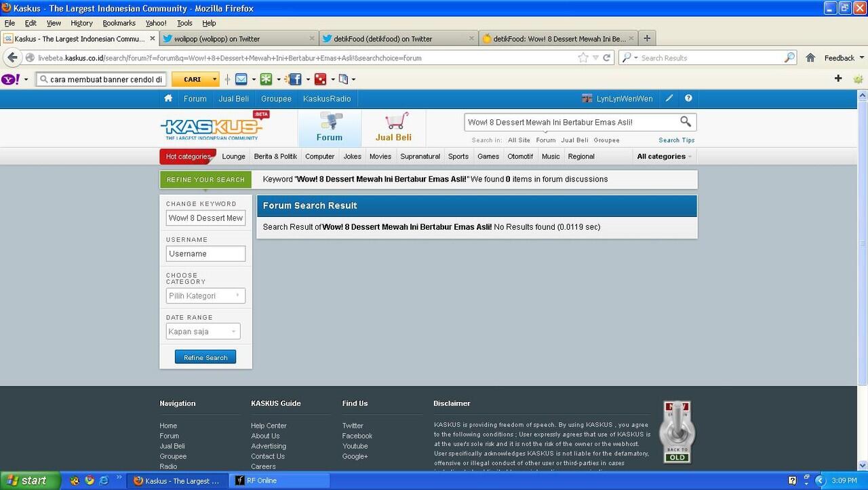Run search with browser search box magnifier

(x=789, y=58)
